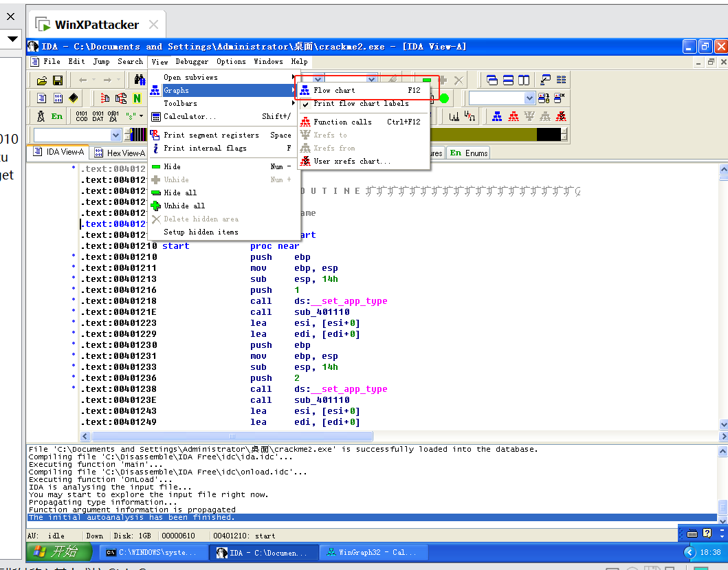Screen dimensions: 728x570
Task: Switch to Enums tab
Action: pyautogui.click(x=469, y=153)
